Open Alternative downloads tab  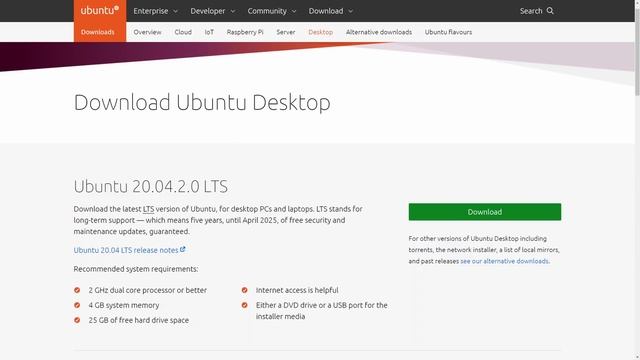(x=379, y=32)
